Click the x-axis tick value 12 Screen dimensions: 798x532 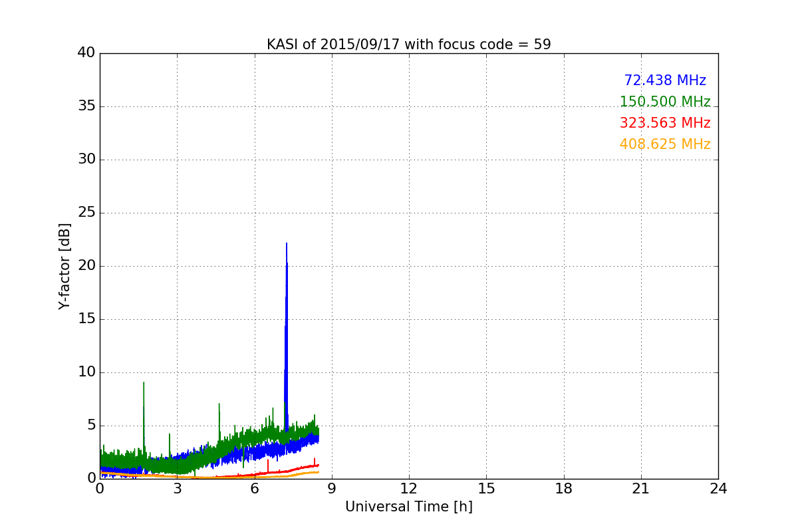(x=409, y=489)
